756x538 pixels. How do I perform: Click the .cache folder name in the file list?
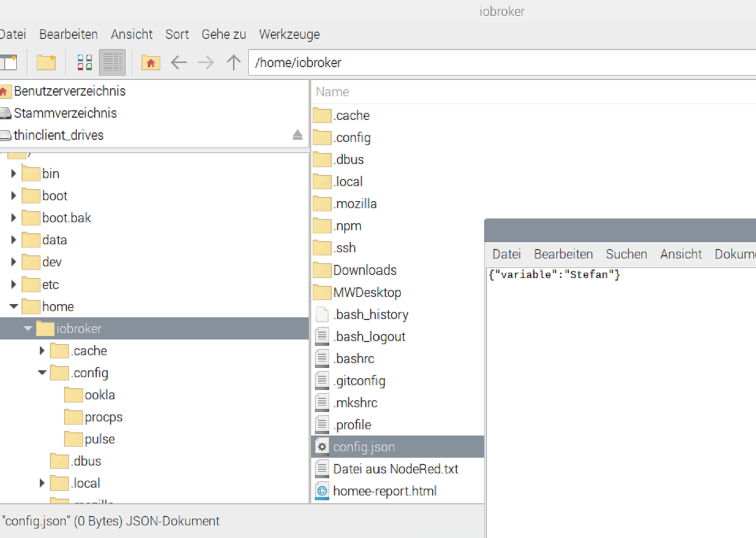click(352, 116)
